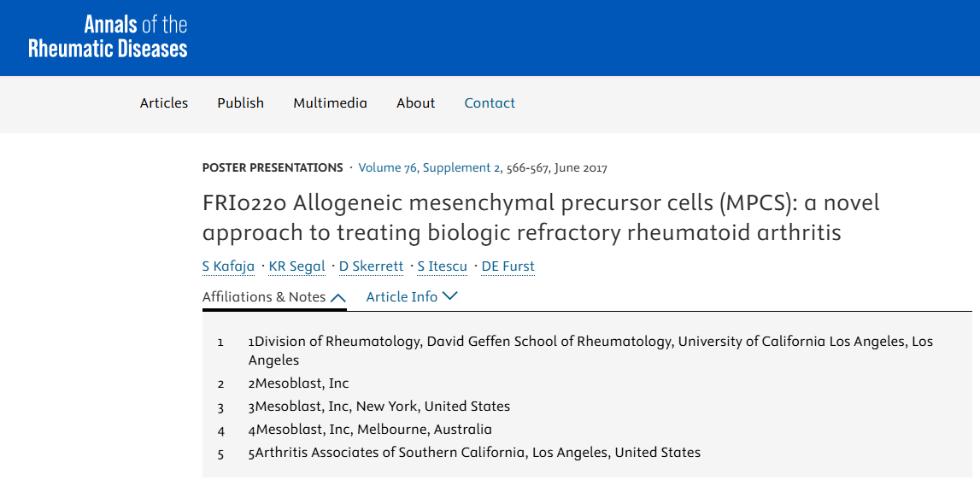This screenshot has height=486, width=980.
Task: Open Volume 76, Supplement 2 link
Action: click(426, 168)
